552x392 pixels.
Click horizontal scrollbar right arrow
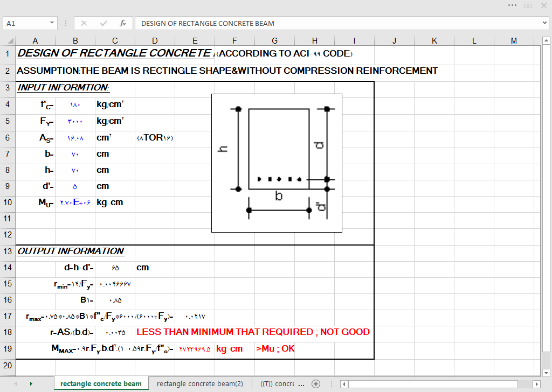[x=536, y=384]
